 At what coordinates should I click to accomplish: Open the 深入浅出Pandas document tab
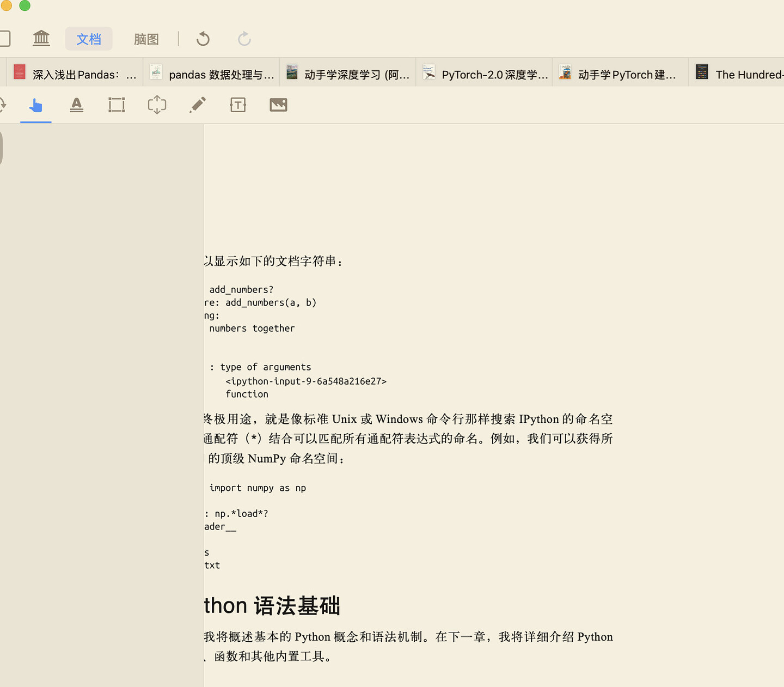coord(75,72)
